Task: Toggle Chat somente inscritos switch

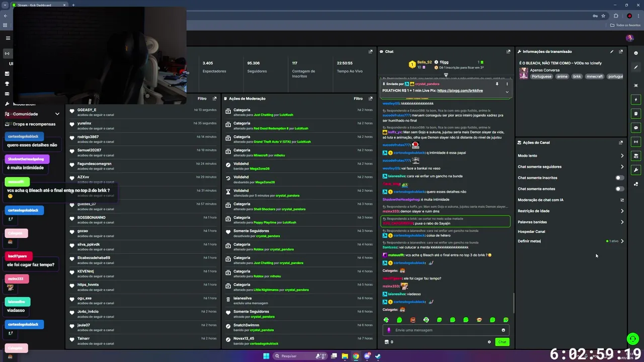Action: (x=619, y=177)
